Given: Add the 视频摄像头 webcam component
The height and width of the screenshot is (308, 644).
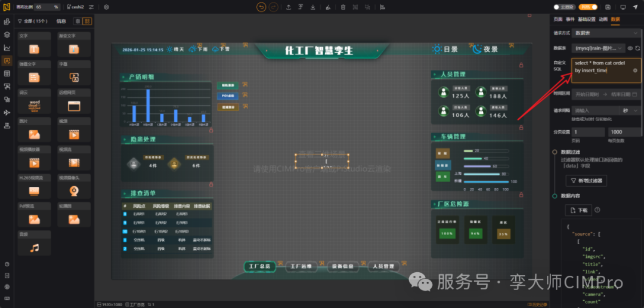Looking at the screenshot, I should 74,186.
